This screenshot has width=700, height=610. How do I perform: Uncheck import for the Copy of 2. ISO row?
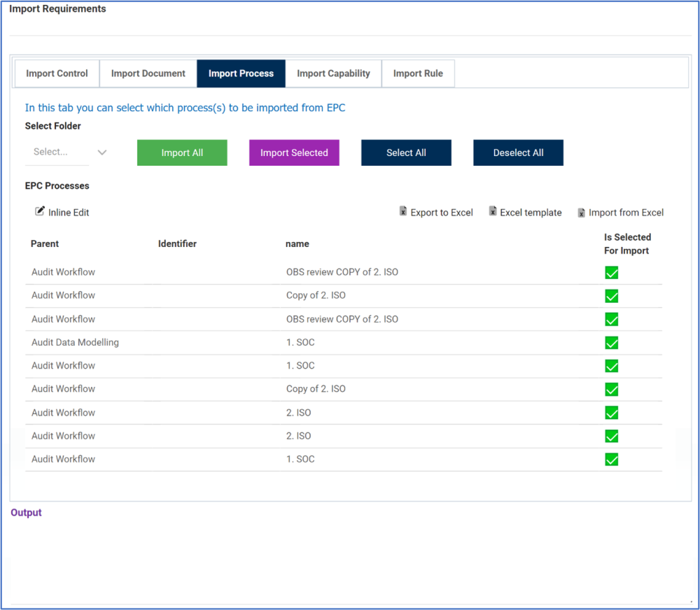(612, 296)
